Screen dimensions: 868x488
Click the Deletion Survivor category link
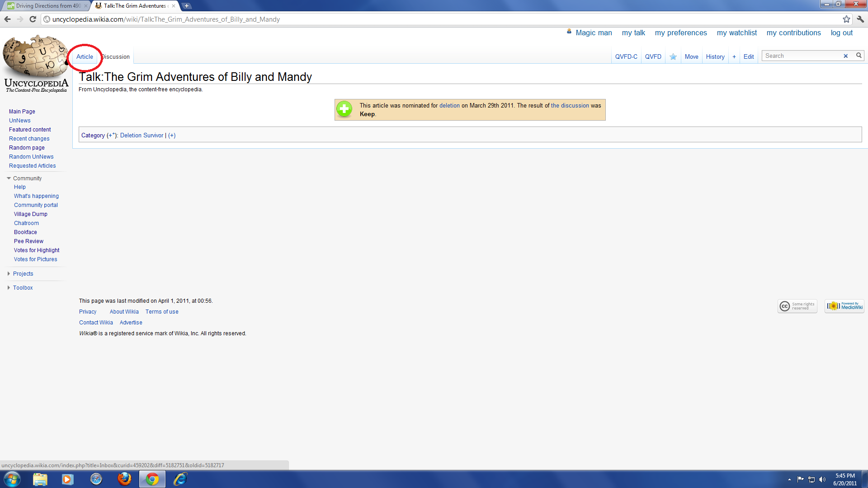point(142,135)
